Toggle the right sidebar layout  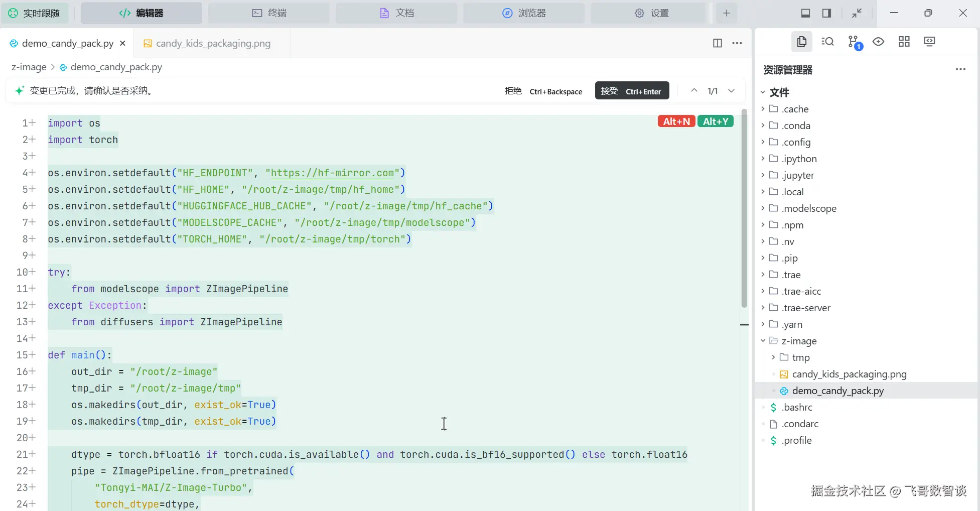pyautogui.click(x=826, y=13)
